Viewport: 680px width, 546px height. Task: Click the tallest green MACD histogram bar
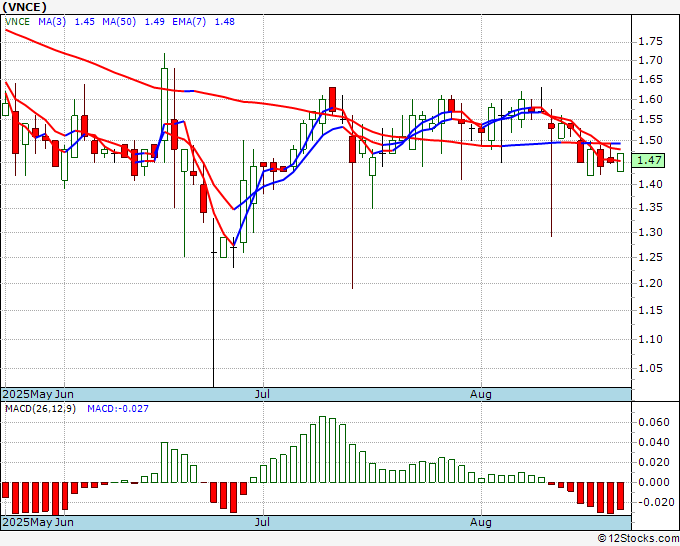point(322,450)
